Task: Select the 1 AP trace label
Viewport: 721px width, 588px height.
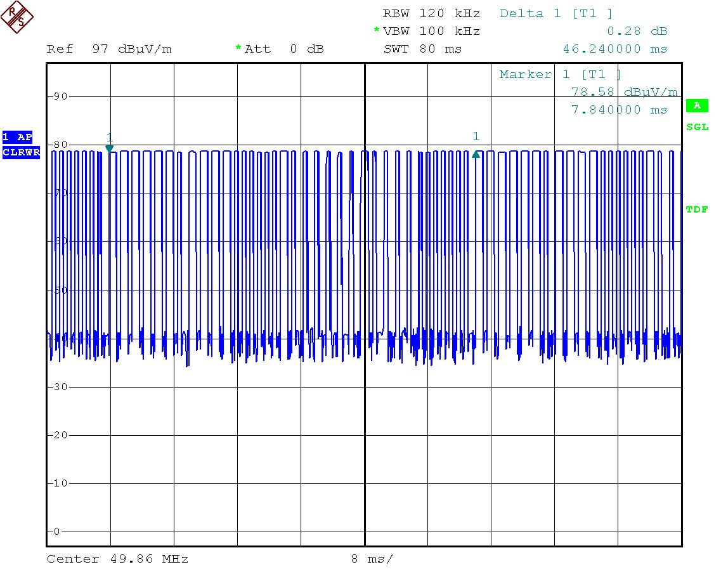Action: click(x=16, y=137)
